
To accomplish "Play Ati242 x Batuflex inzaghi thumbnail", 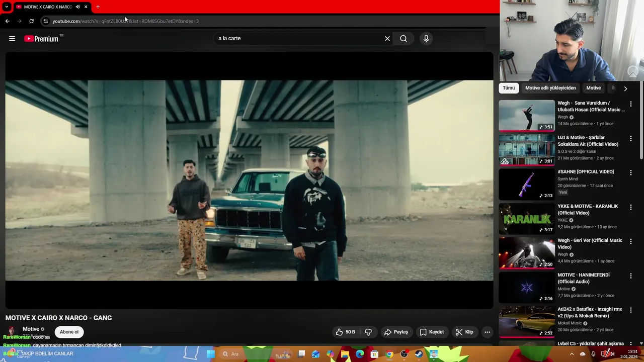I will (x=527, y=322).
